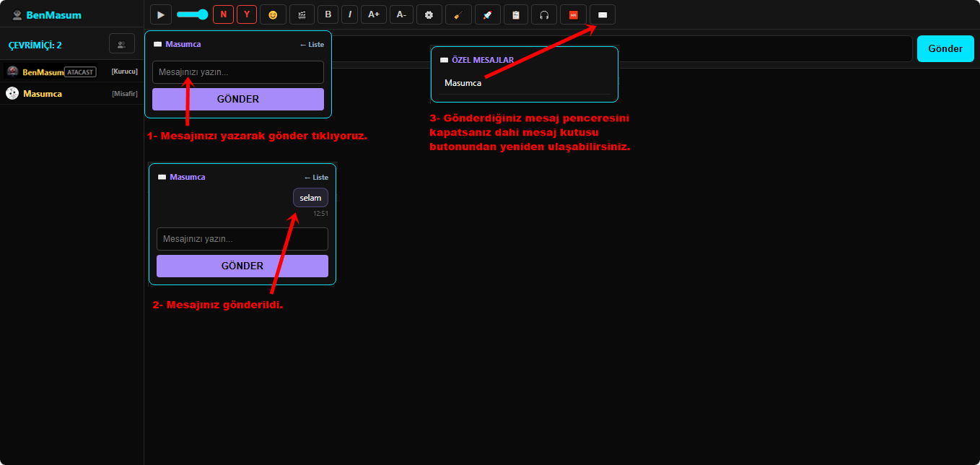The width and height of the screenshot is (980, 465).
Task: Click the top Mesajınızı yazın input field
Action: (238, 72)
